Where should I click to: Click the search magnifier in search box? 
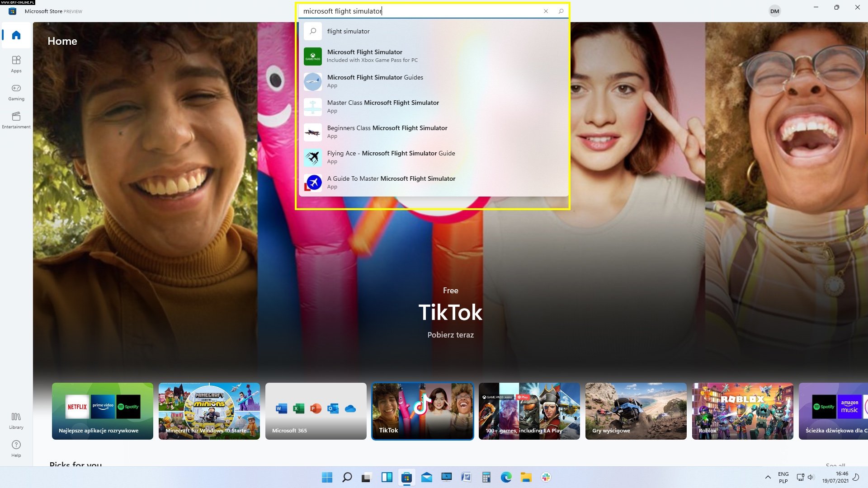pos(561,11)
